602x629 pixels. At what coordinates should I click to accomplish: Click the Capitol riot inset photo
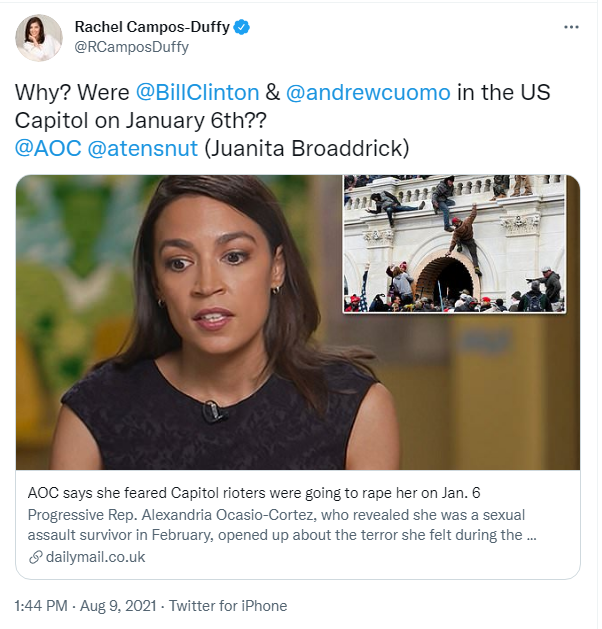(x=454, y=244)
